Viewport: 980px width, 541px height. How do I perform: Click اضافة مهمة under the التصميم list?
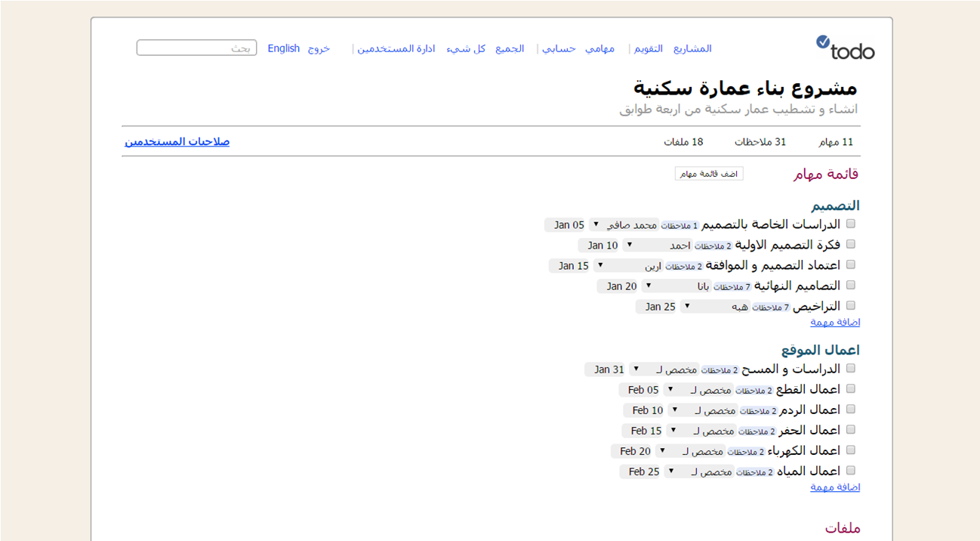[835, 322]
